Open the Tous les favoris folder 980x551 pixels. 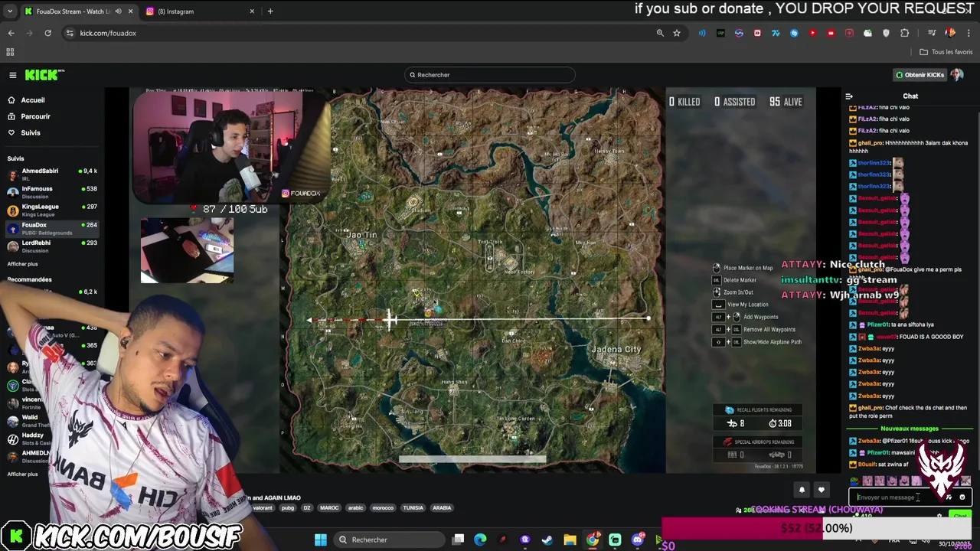[x=946, y=52]
